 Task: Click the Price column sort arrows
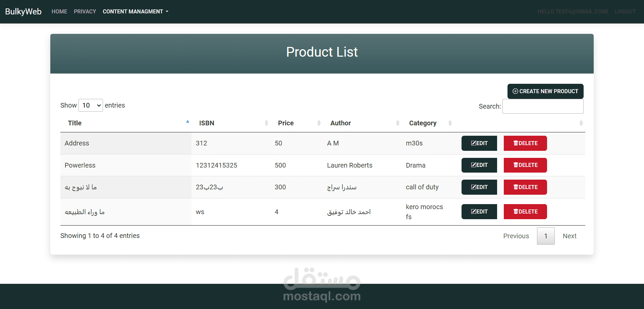(x=319, y=123)
